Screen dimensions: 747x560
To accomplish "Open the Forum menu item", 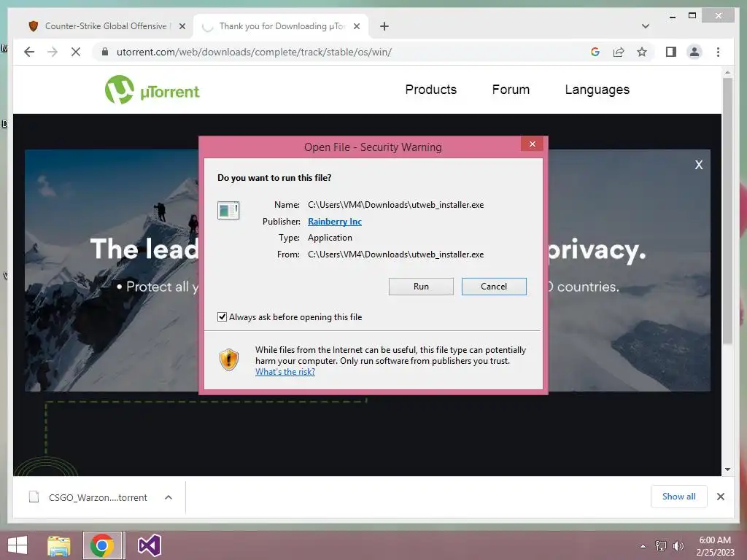I will click(511, 90).
